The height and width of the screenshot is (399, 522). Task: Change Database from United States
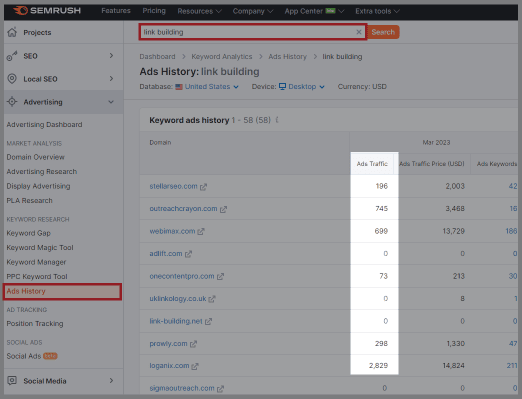coord(211,87)
